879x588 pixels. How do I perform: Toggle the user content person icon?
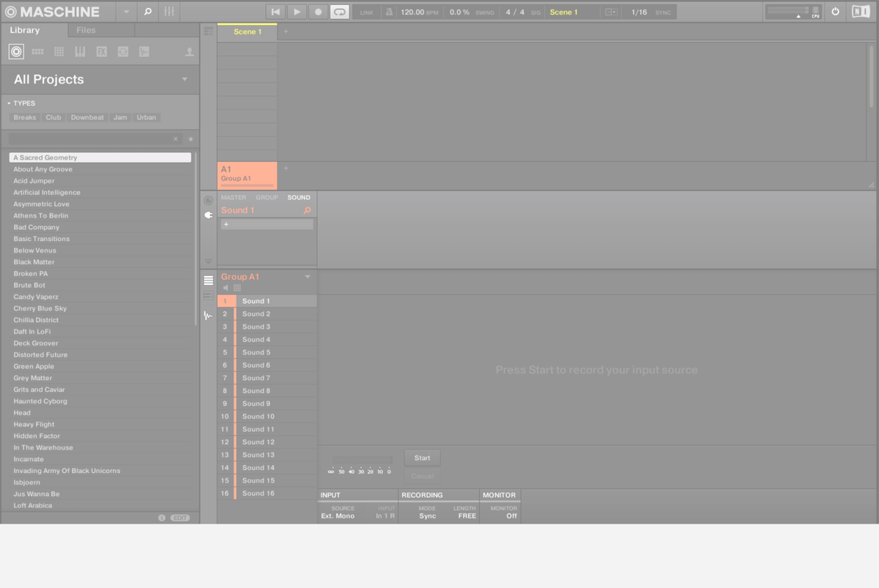(189, 52)
